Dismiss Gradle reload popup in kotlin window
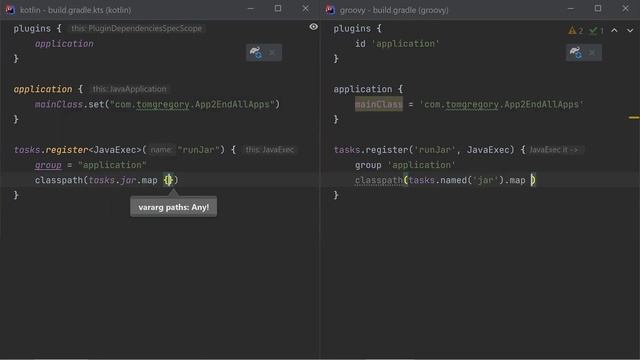 tap(272, 53)
